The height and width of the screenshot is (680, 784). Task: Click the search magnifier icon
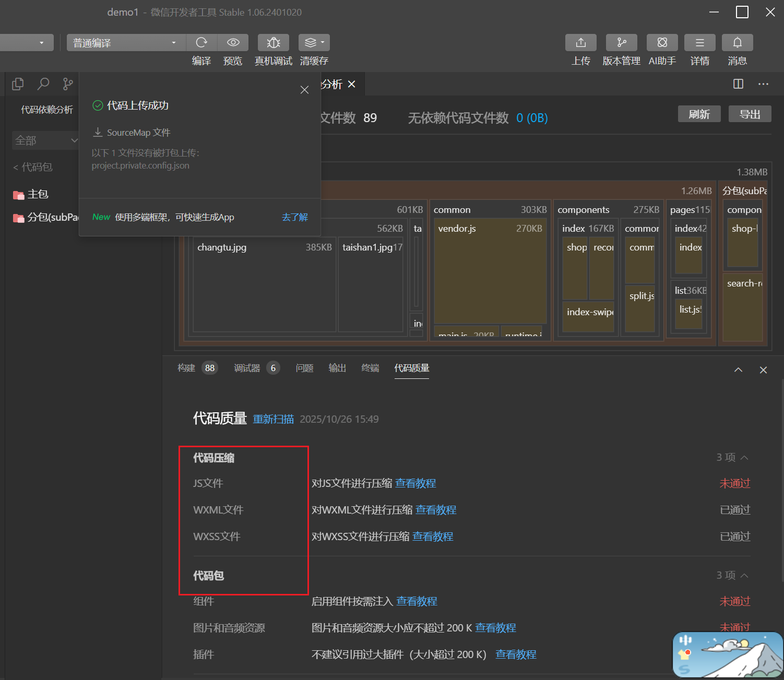(43, 83)
